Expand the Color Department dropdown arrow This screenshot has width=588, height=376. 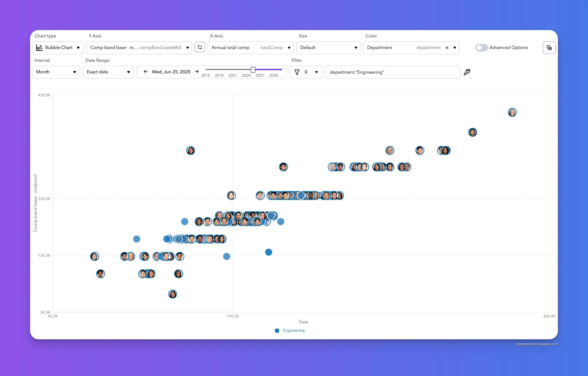455,48
